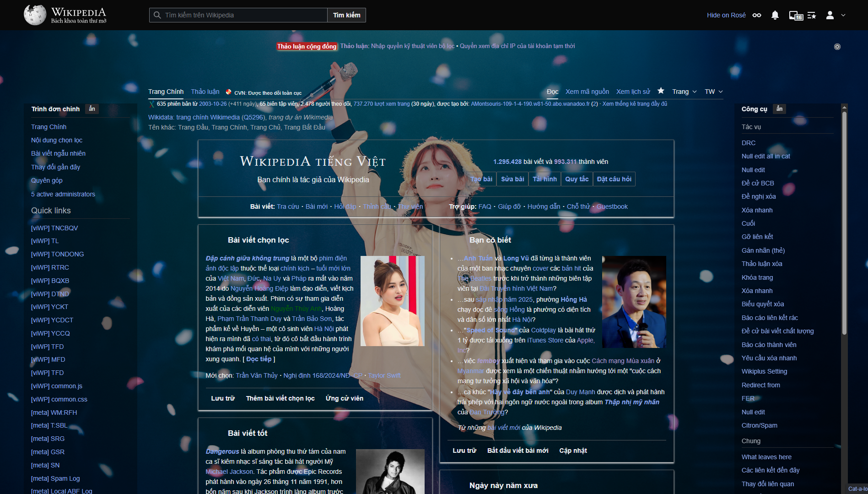Open [viWP] common.js quick link
This screenshot has height=494, width=868.
click(x=57, y=386)
